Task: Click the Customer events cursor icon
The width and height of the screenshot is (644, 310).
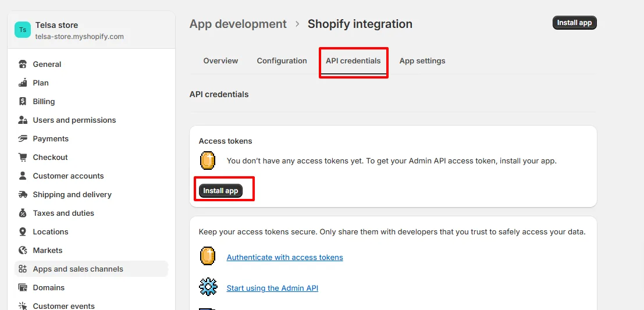Action: click(x=23, y=307)
